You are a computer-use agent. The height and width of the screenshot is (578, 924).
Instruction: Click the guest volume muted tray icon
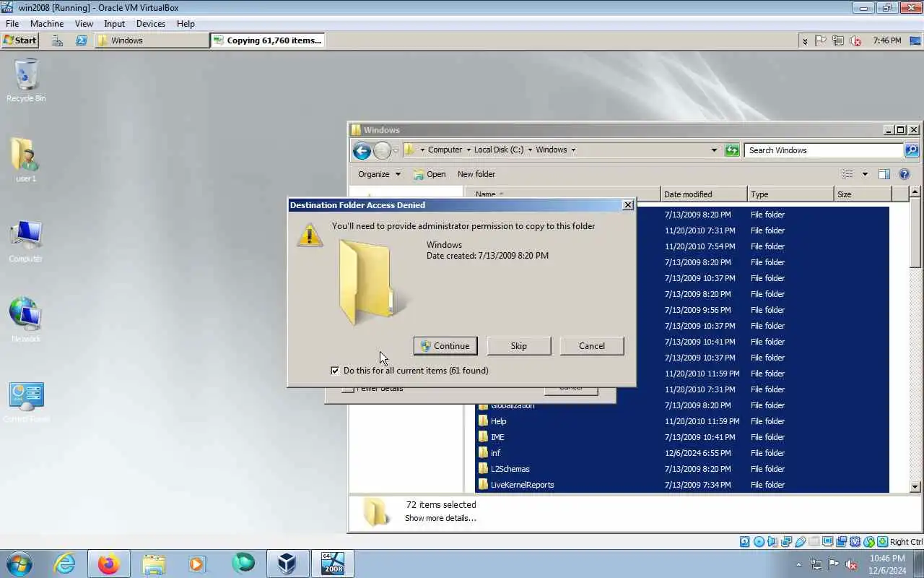click(x=855, y=41)
